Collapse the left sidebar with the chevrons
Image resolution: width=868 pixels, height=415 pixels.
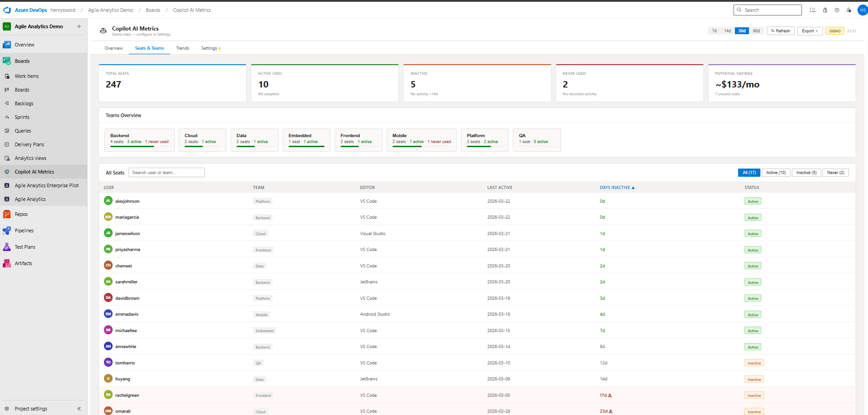(x=78, y=409)
